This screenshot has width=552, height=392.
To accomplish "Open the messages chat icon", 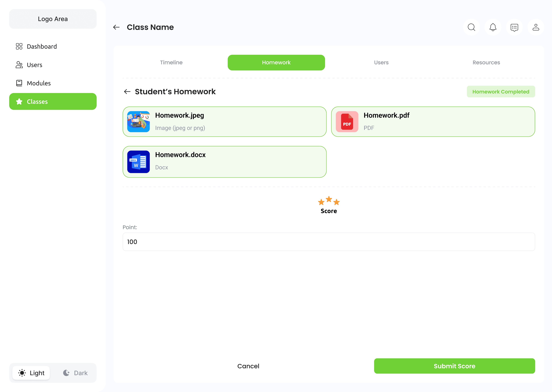I will (x=514, y=27).
